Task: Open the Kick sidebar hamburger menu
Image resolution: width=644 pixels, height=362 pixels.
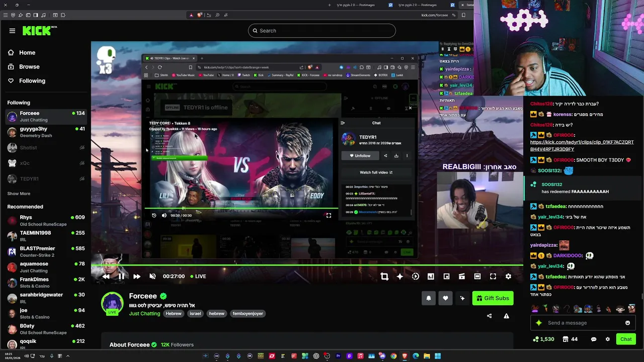Action: [12, 31]
